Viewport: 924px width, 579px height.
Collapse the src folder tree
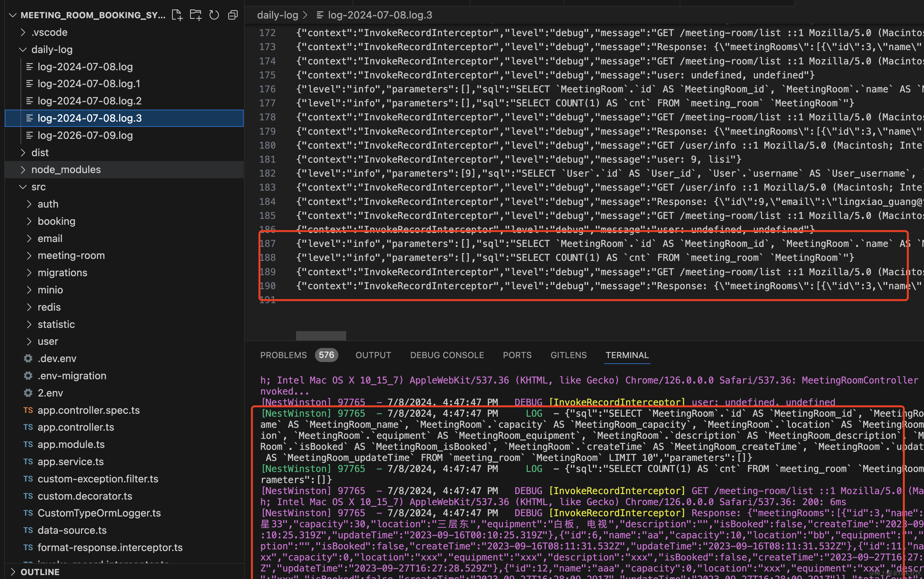[x=23, y=187]
